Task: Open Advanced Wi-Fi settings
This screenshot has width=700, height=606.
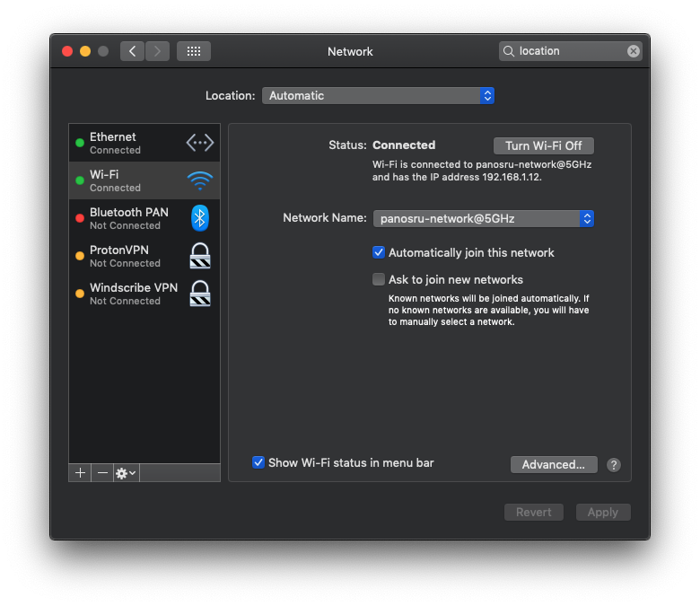Action: 554,465
